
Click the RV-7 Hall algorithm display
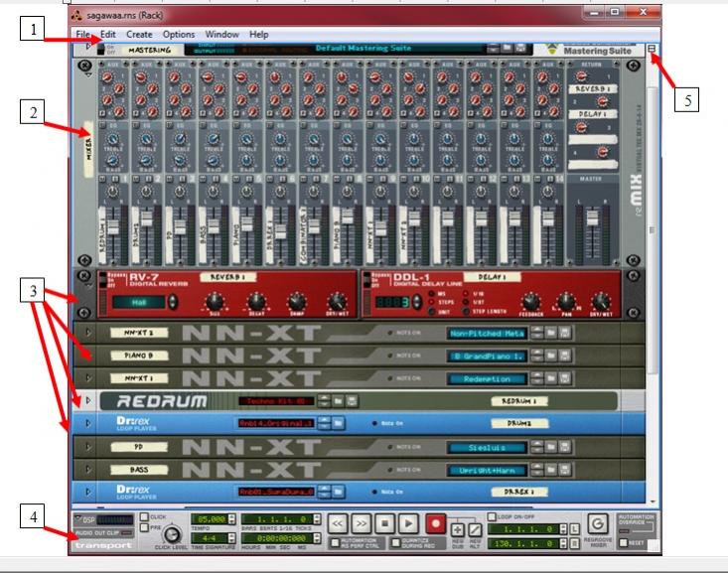pos(139,302)
